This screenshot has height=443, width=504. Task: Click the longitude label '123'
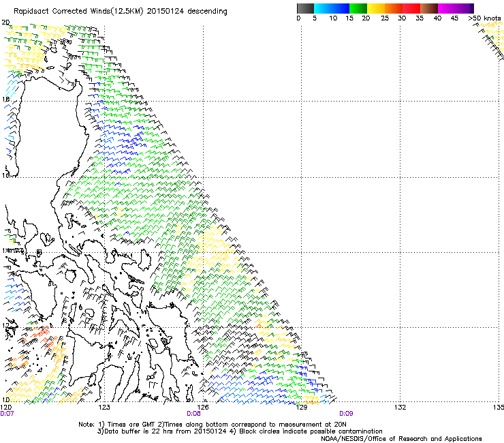pyautogui.click(x=104, y=408)
